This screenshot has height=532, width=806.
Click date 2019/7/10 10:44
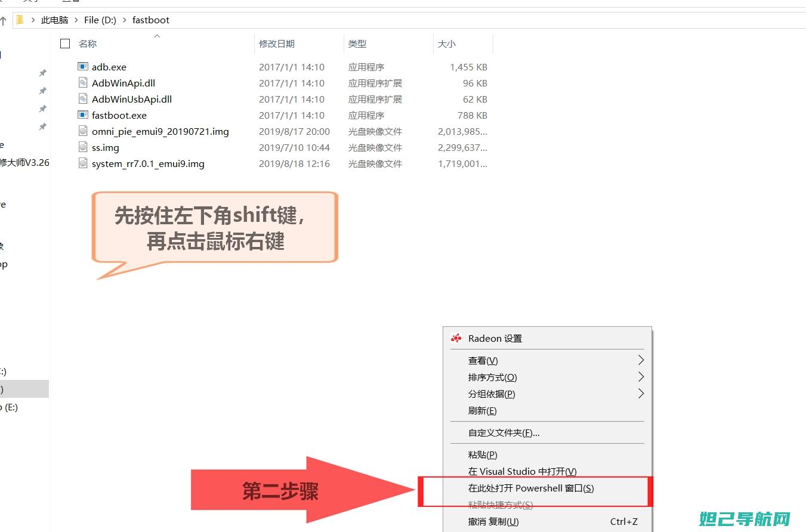(294, 147)
